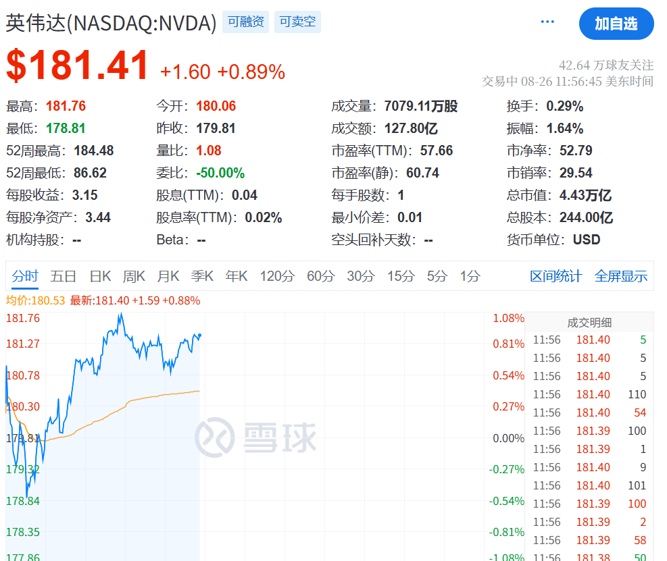The height and width of the screenshot is (561, 667).
Task: Click the 最高 value 181.76
Action: (x=66, y=106)
